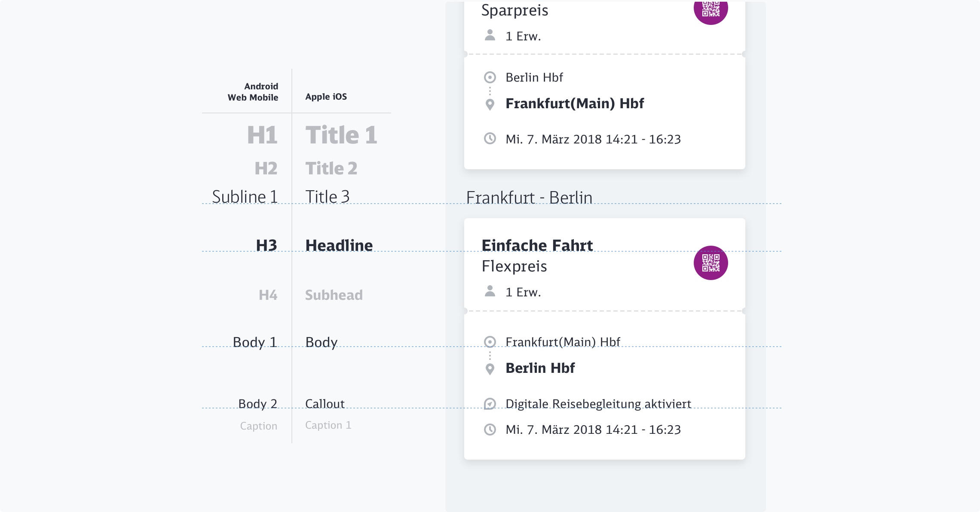Tap the QR code button beside Sparpreis
This screenshot has height=512, width=980.
[710, 9]
